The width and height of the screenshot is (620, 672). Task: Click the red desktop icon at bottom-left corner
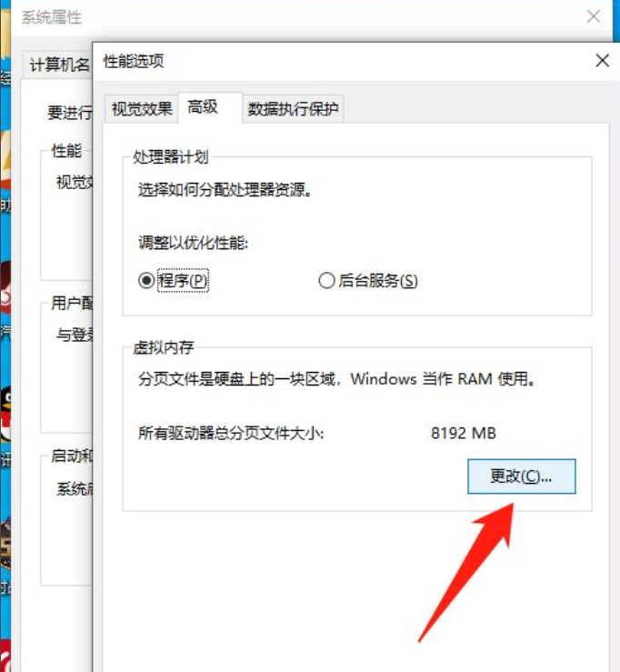[x=5, y=656]
